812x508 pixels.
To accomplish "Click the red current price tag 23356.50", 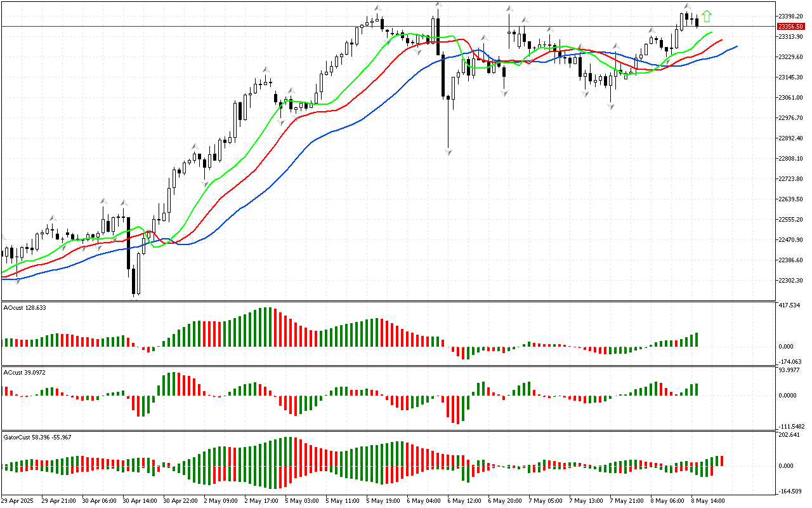I will (790, 27).
